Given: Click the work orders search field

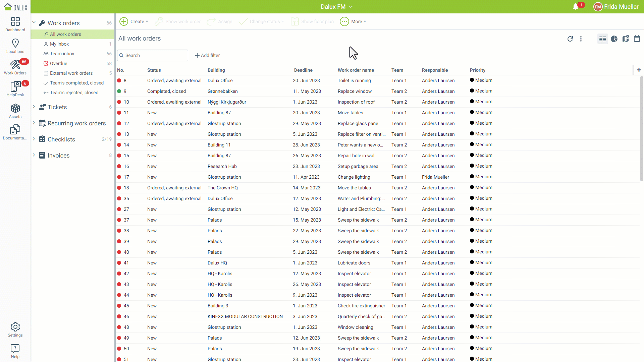Looking at the screenshot, I should (153, 55).
